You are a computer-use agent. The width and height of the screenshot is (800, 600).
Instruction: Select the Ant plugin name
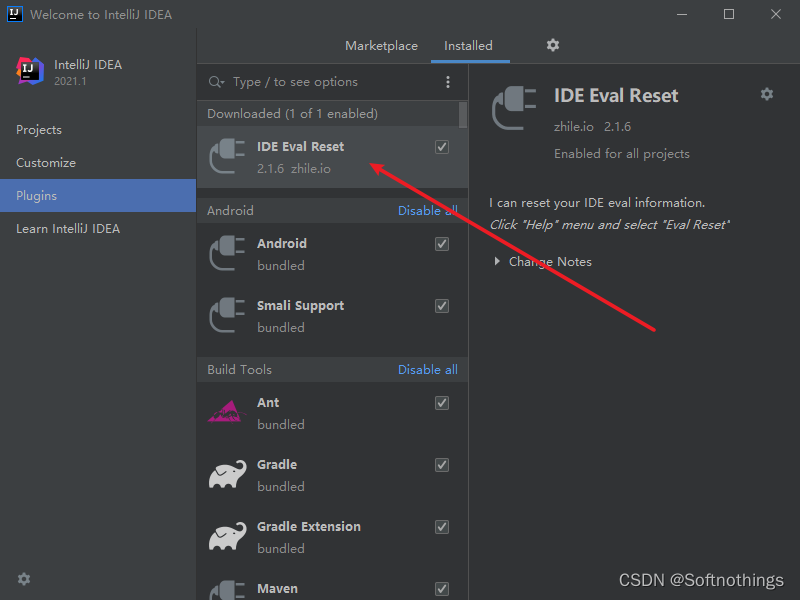coord(268,403)
